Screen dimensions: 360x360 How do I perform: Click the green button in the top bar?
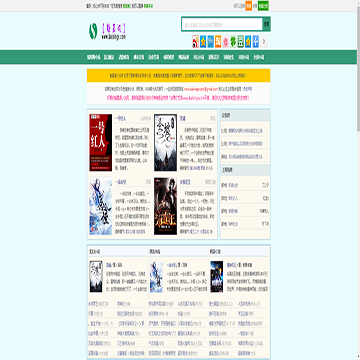[263, 6]
